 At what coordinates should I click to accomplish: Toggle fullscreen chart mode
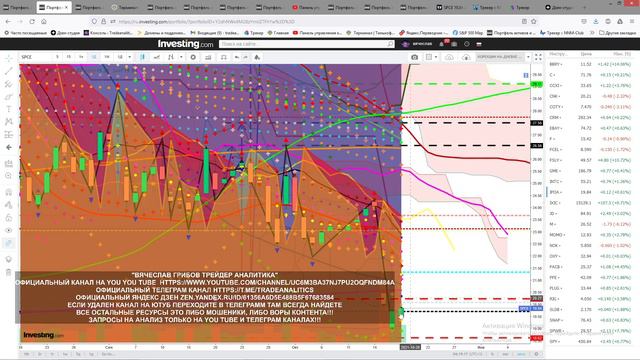[538, 57]
